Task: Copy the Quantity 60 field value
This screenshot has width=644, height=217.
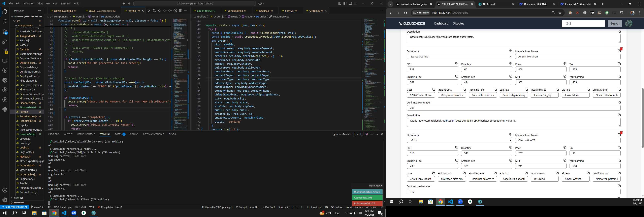Action: pos(511,64)
